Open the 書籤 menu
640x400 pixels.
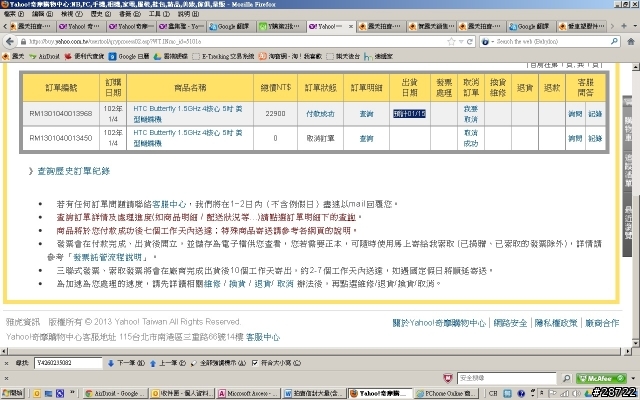(130, 14)
